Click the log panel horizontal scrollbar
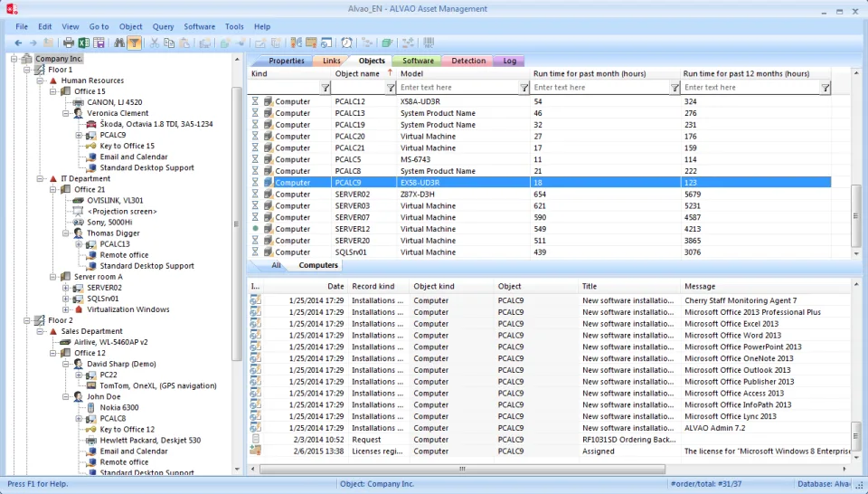Image resolution: width=868 pixels, height=494 pixels. (x=462, y=469)
